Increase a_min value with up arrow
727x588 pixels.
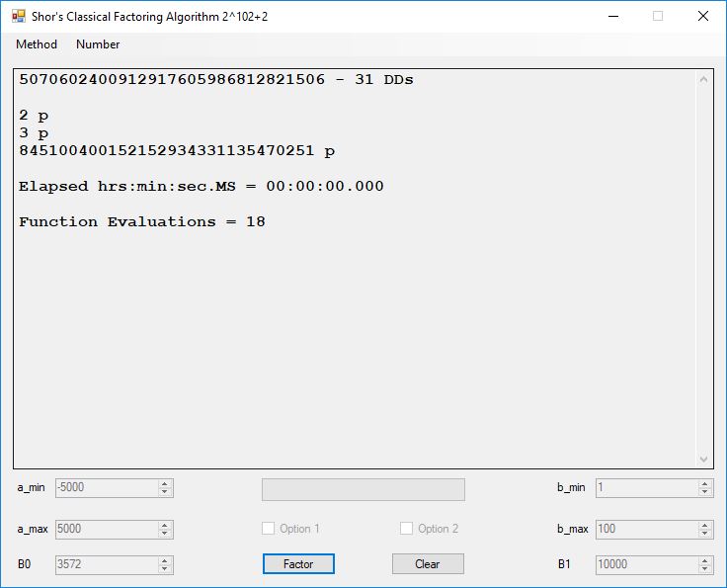pyautogui.click(x=165, y=484)
